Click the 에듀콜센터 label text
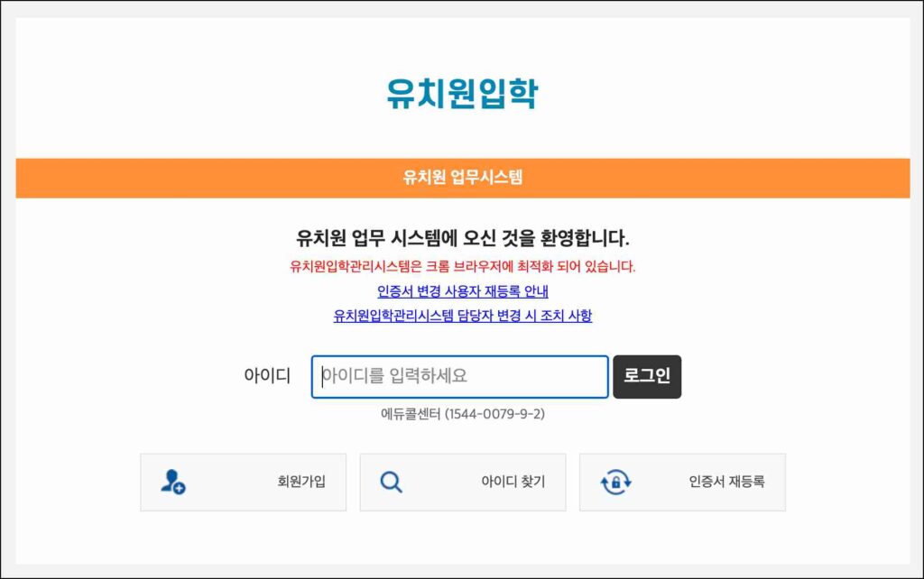This screenshot has height=579, width=924. (x=411, y=414)
